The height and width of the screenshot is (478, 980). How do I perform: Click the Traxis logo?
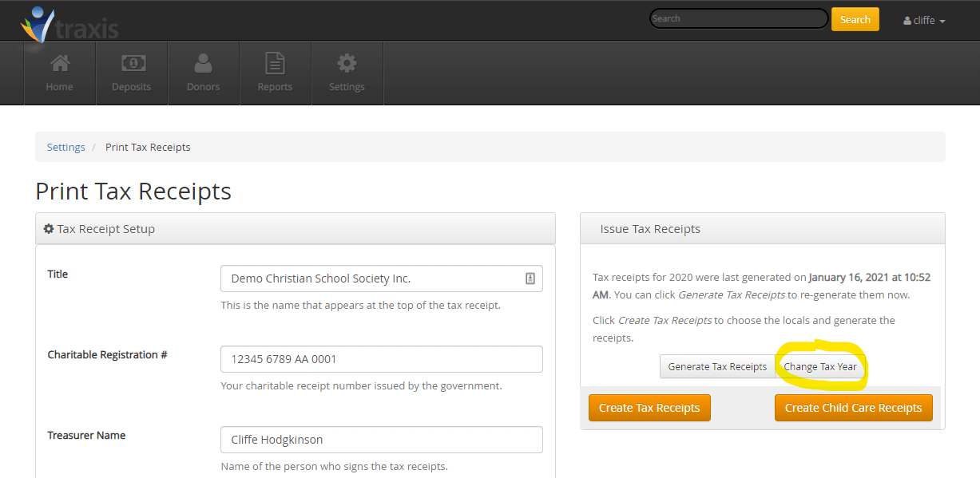[x=69, y=26]
